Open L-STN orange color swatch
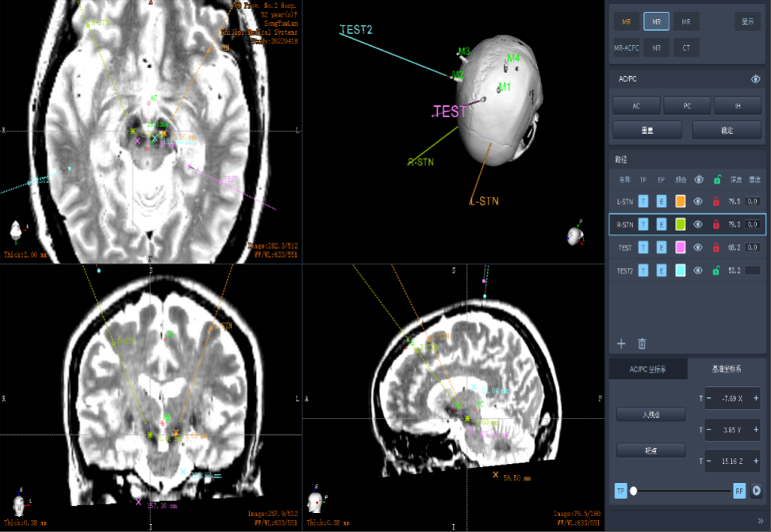771x532 pixels. [681, 201]
